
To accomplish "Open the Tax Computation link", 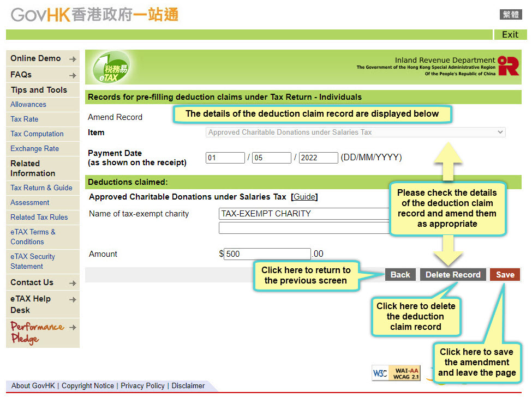I will tap(37, 134).
